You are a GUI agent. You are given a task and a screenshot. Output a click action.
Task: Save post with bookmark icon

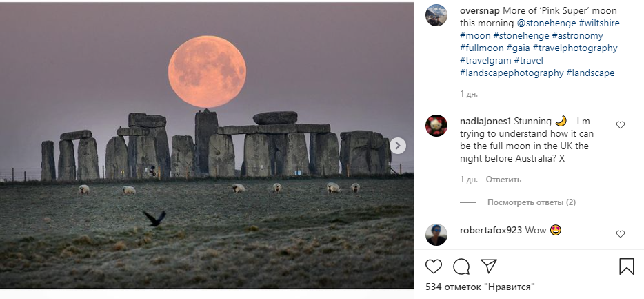626,267
